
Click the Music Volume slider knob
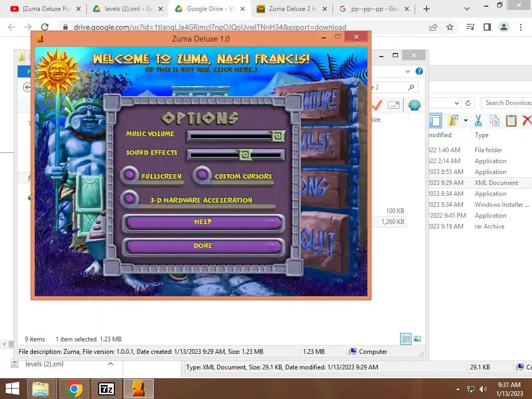pyautogui.click(x=277, y=136)
